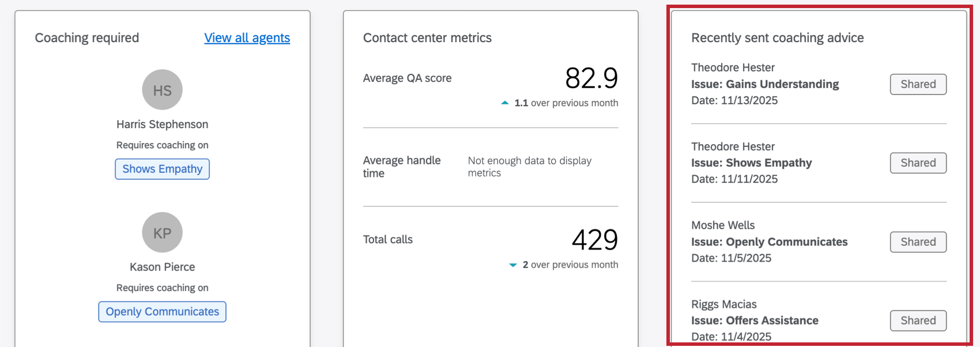Select Riggs Macias in recently sent advice list
This screenshot has width=980, height=347.
point(724,304)
